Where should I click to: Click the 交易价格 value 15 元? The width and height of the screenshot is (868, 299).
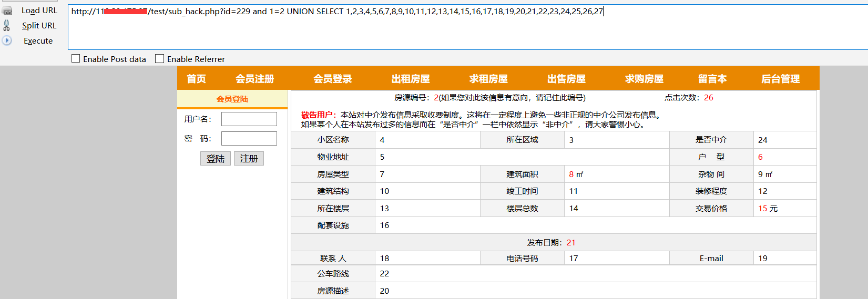tap(768, 209)
